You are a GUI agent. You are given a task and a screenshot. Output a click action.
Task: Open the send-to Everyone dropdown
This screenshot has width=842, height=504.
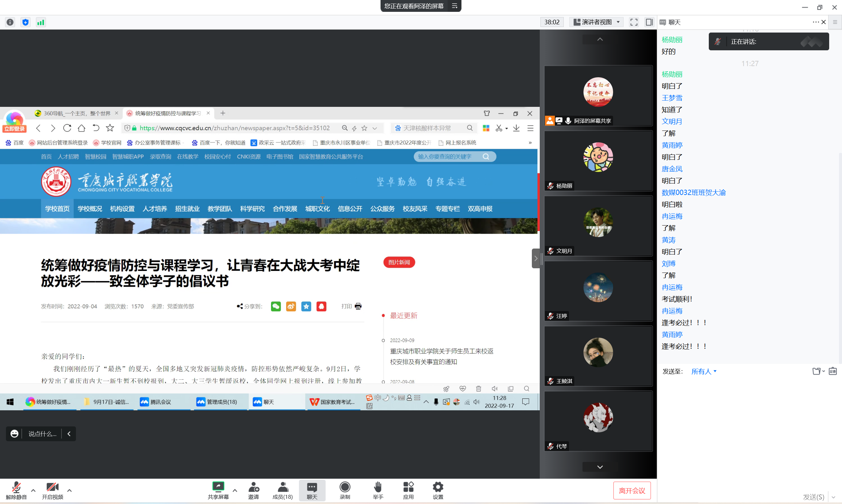[704, 371]
